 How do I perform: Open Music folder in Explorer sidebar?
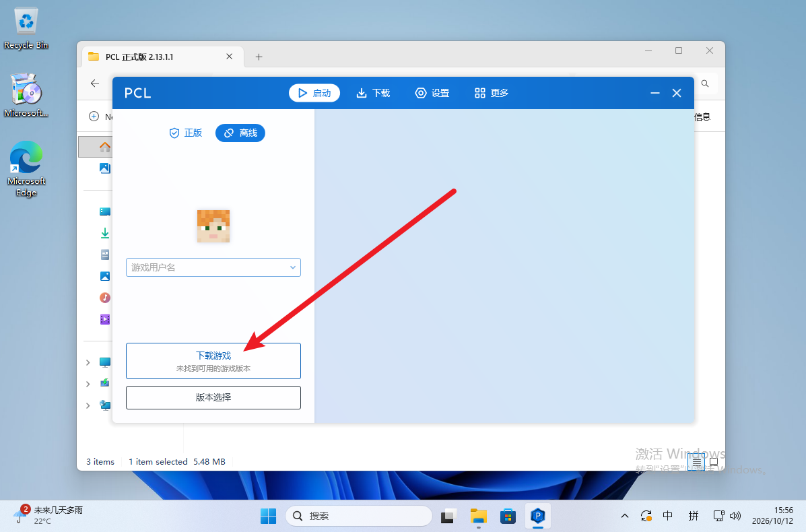(105, 298)
